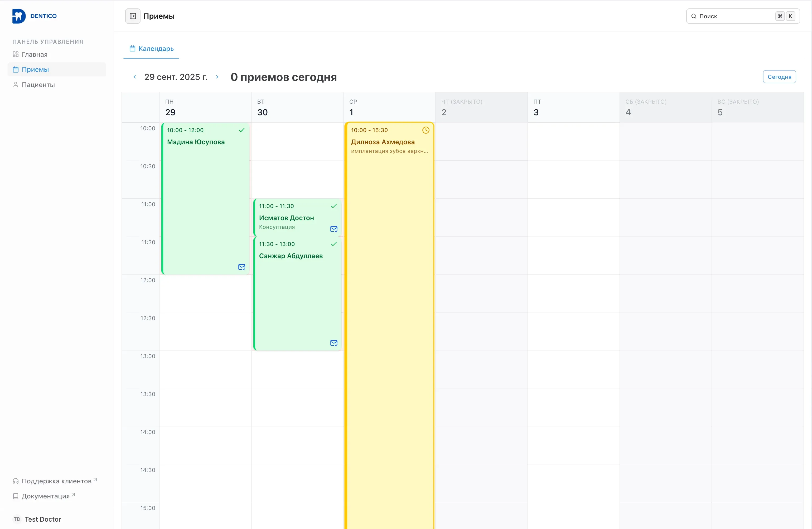The width and height of the screenshot is (812, 529).
Task: Focus the Поиск search field
Action: pyautogui.click(x=733, y=16)
